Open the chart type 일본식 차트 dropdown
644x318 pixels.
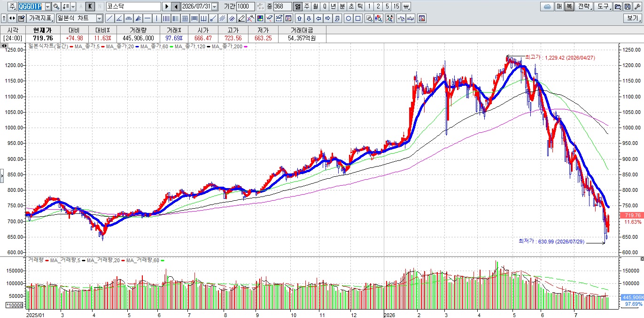pyautogui.click(x=99, y=18)
